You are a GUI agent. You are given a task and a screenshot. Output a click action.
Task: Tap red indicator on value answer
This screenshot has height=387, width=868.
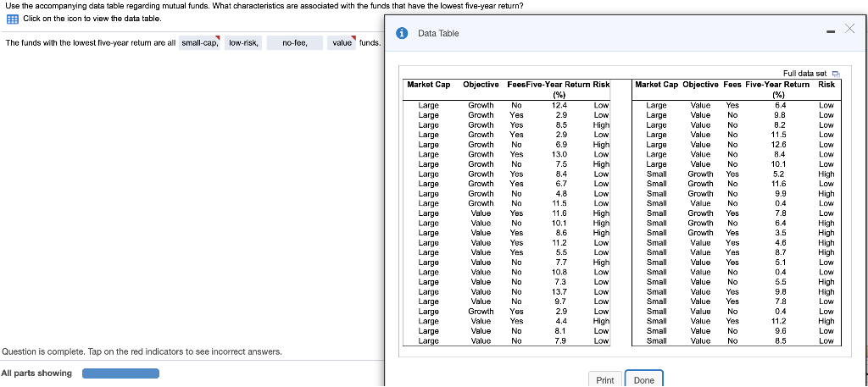coord(353,38)
